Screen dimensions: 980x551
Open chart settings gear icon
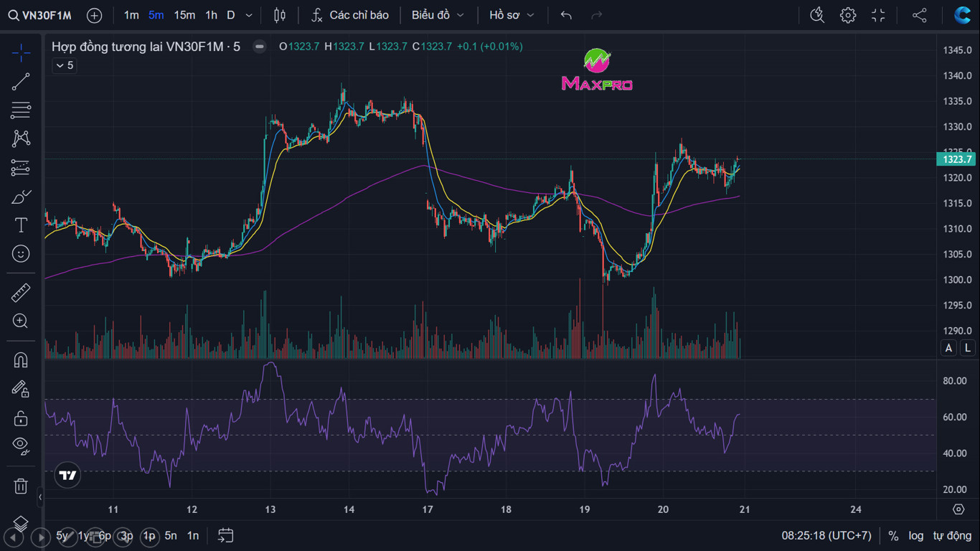848,15
